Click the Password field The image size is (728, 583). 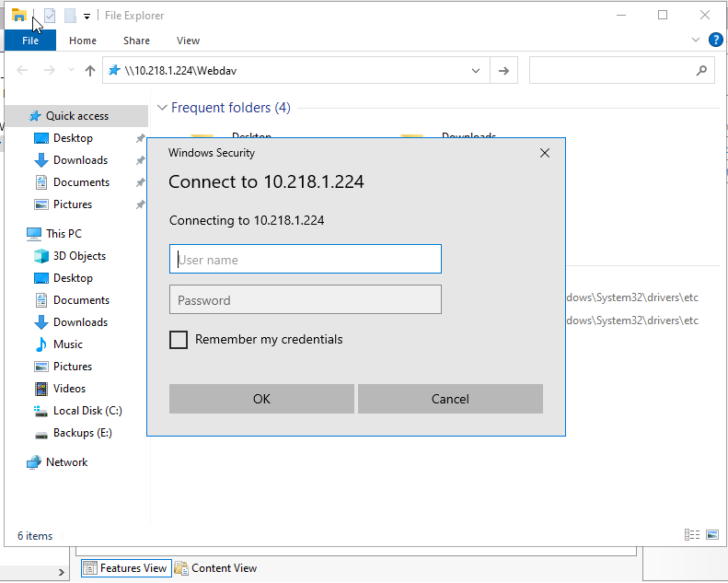305,299
